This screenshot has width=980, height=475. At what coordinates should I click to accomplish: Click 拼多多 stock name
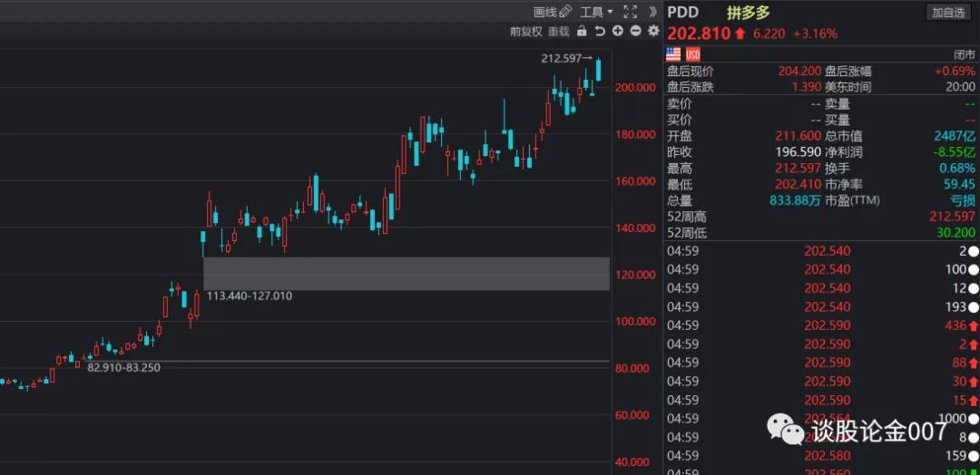click(749, 12)
